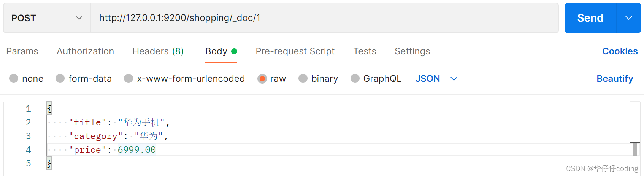Click the request URL input field
644x176 pixels.
click(x=324, y=18)
